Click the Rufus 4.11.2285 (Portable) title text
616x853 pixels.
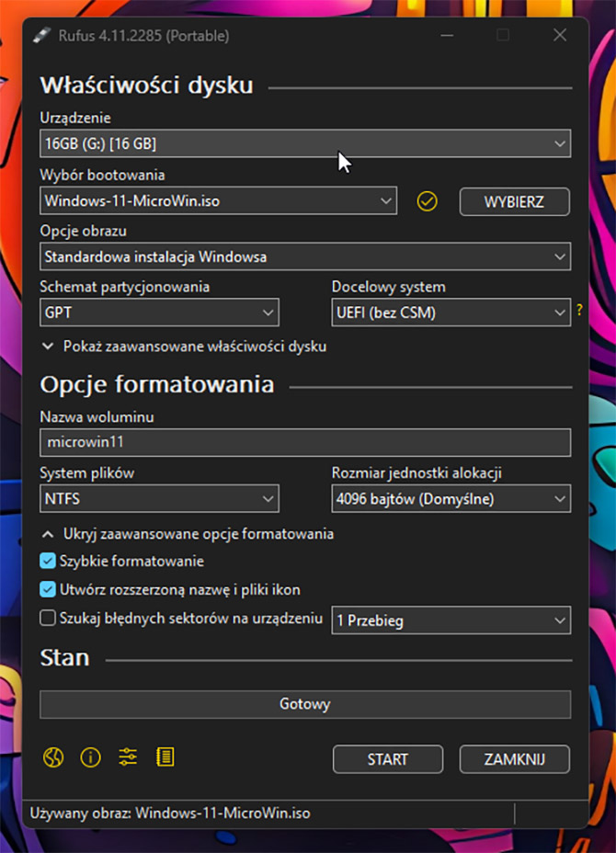143,36
